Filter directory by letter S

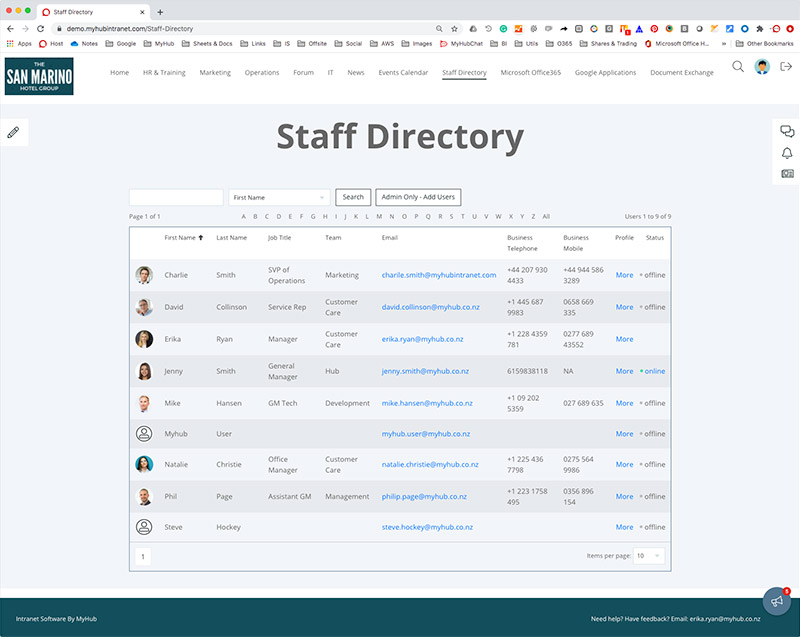coord(451,216)
